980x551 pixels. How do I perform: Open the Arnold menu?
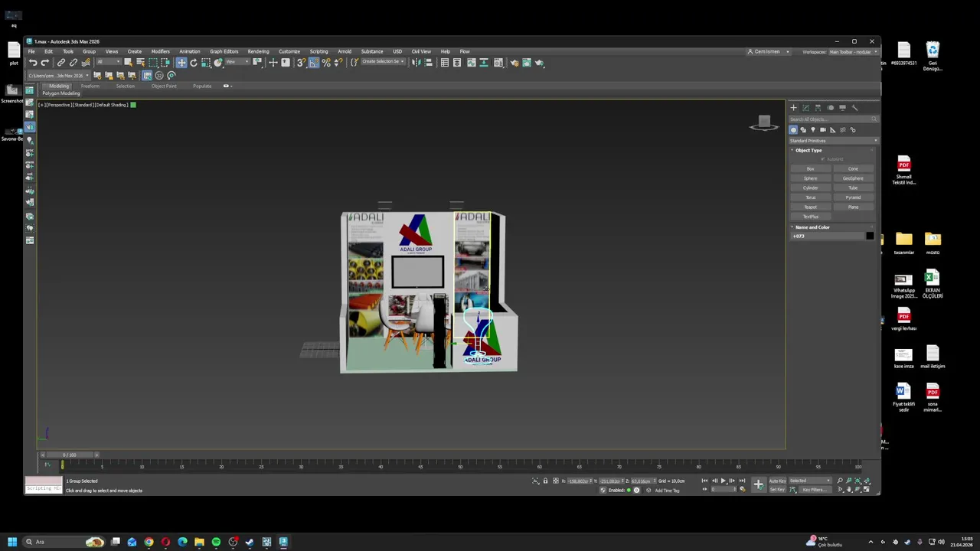coord(345,51)
